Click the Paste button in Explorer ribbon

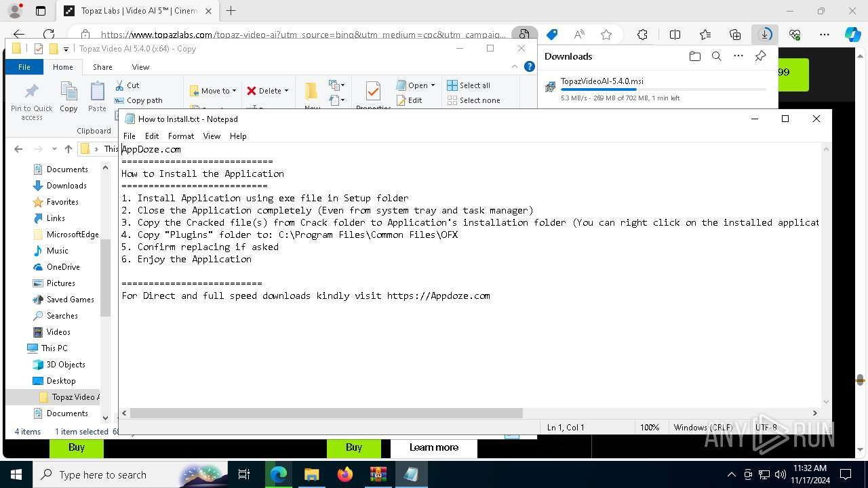tap(97, 97)
